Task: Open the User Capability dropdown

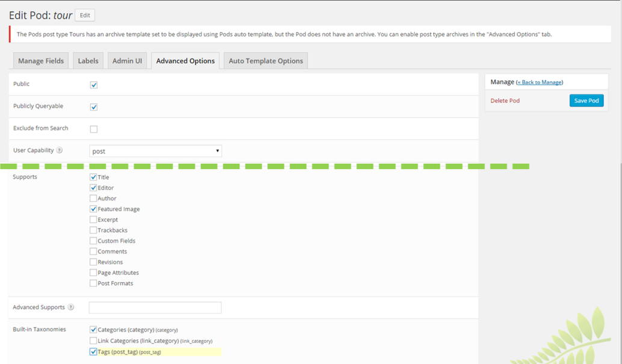Action: 155,151
